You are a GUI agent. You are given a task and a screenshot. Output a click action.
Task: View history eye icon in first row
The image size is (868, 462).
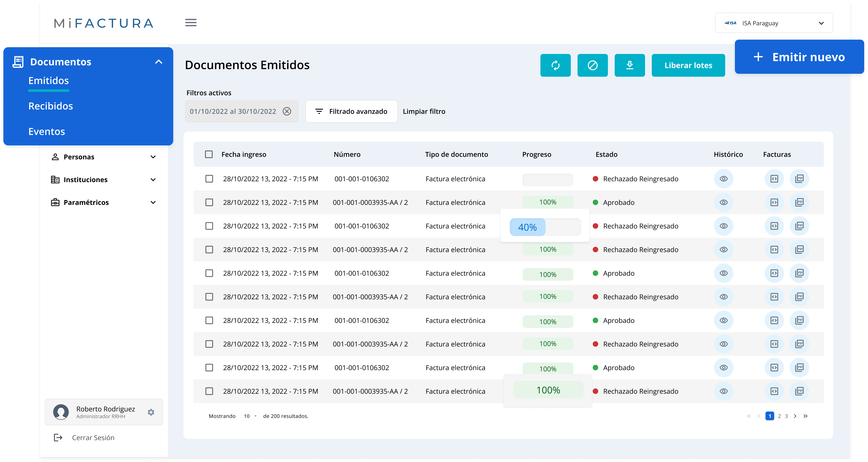724,179
